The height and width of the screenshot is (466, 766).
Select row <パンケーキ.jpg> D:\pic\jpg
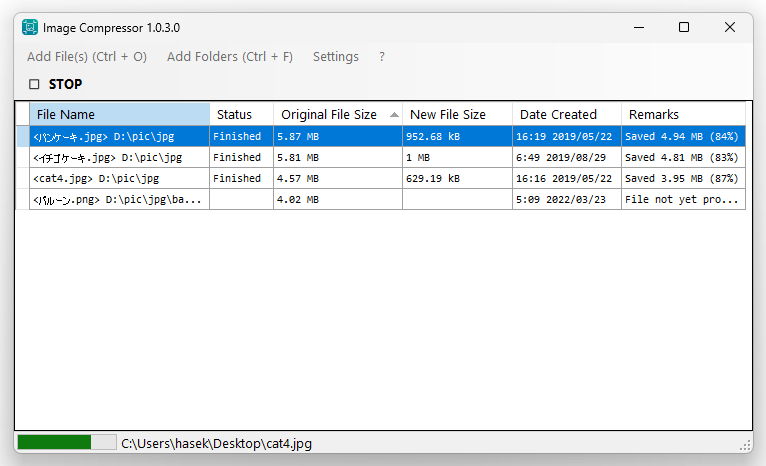[x=381, y=136]
